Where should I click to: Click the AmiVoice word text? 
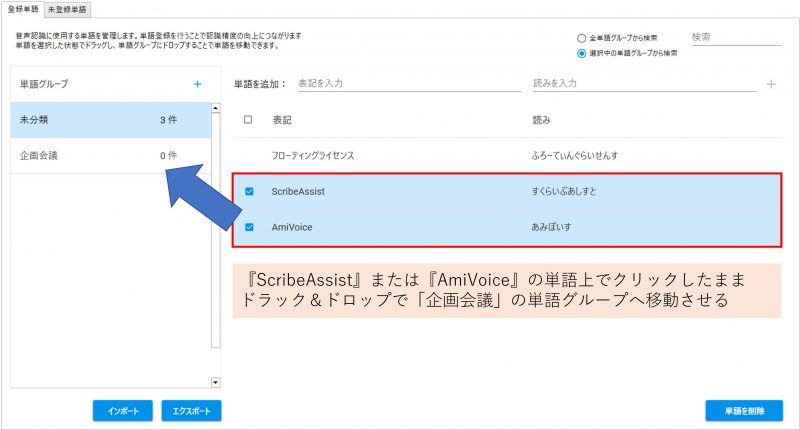pyautogui.click(x=292, y=227)
